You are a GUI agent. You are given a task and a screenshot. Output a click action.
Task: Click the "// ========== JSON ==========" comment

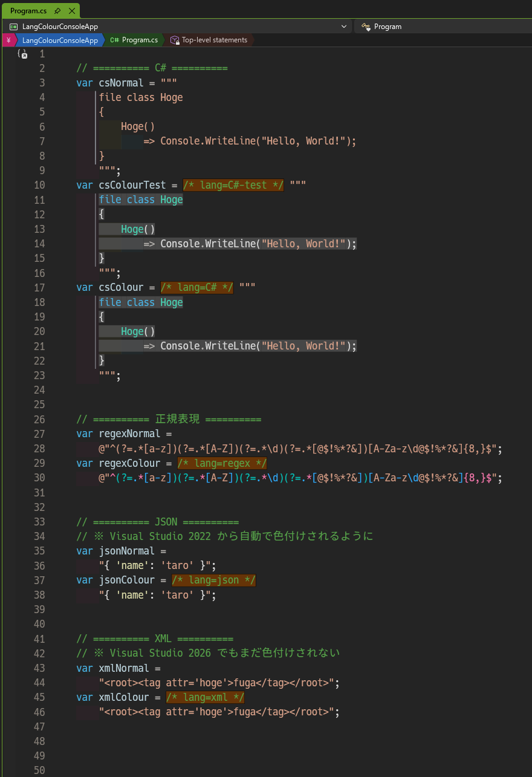click(157, 522)
